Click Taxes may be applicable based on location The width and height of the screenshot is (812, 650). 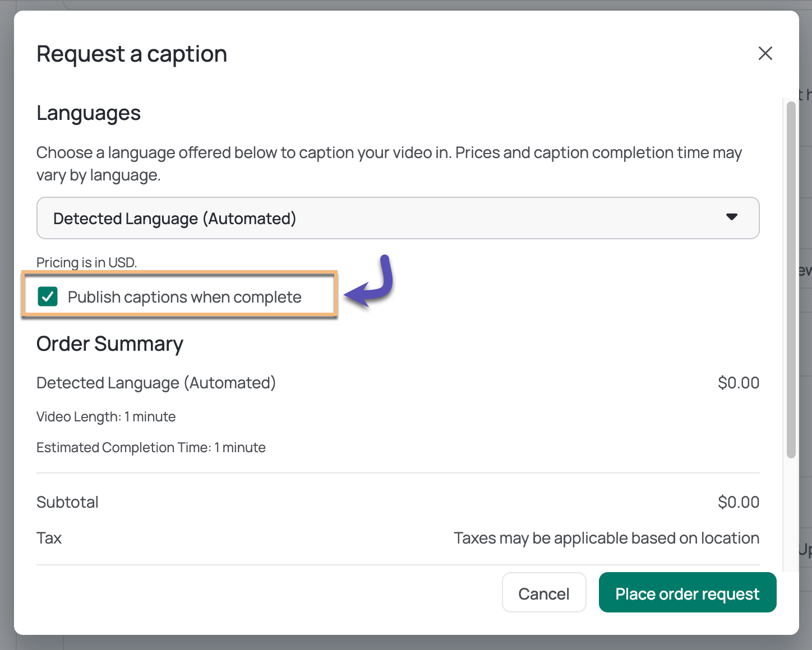point(607,538)
